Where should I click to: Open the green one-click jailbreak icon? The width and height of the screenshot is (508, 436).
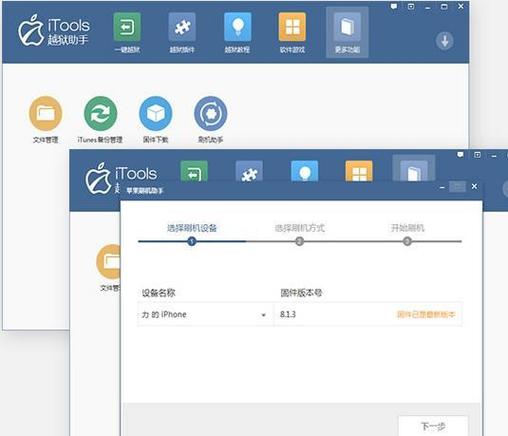tap(127, 27)
